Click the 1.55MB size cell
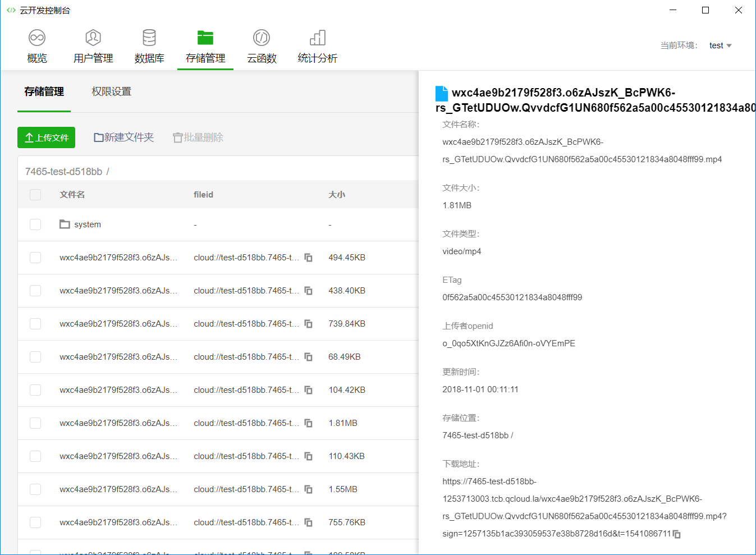 coord(343,489)
